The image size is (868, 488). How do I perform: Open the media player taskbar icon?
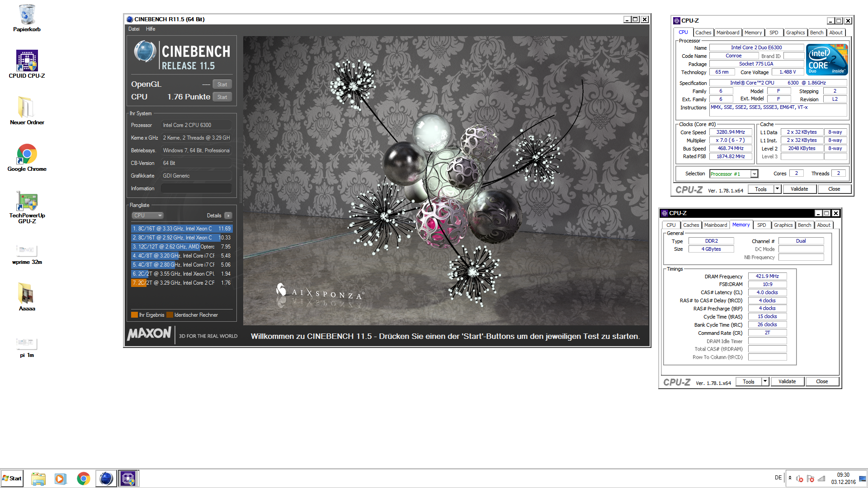pos(61,479)
